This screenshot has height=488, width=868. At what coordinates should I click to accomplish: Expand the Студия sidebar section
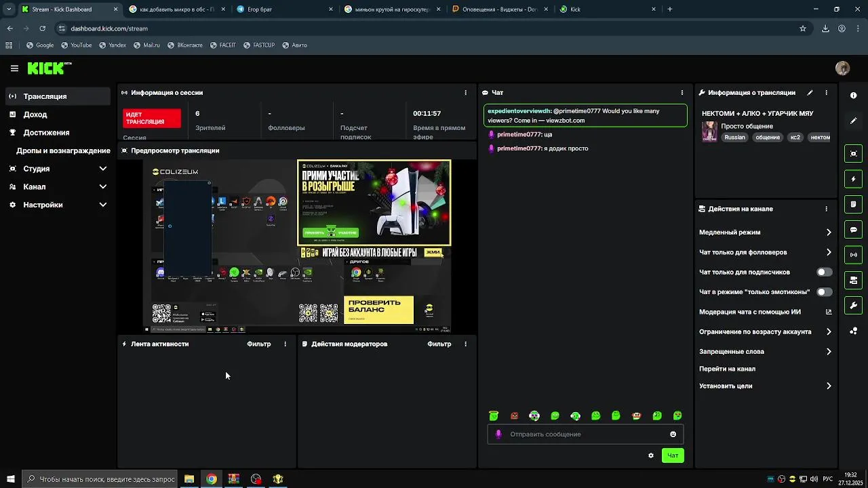[x=58, y=169]
